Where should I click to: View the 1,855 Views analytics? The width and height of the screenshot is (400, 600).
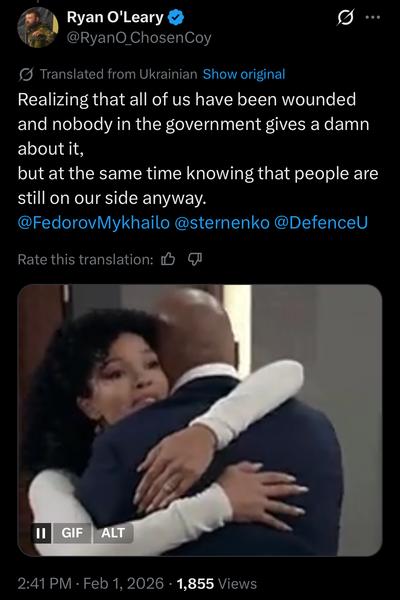[217, 584]
